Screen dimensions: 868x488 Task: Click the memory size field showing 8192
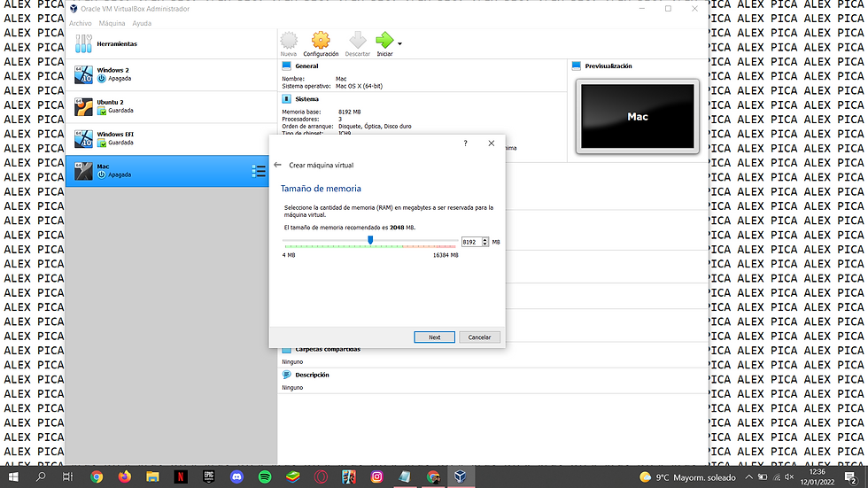471,242
